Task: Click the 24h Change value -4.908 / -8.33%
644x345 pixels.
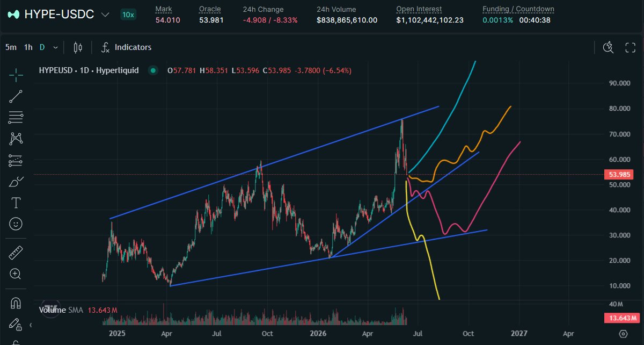Action: pos(270,20)
